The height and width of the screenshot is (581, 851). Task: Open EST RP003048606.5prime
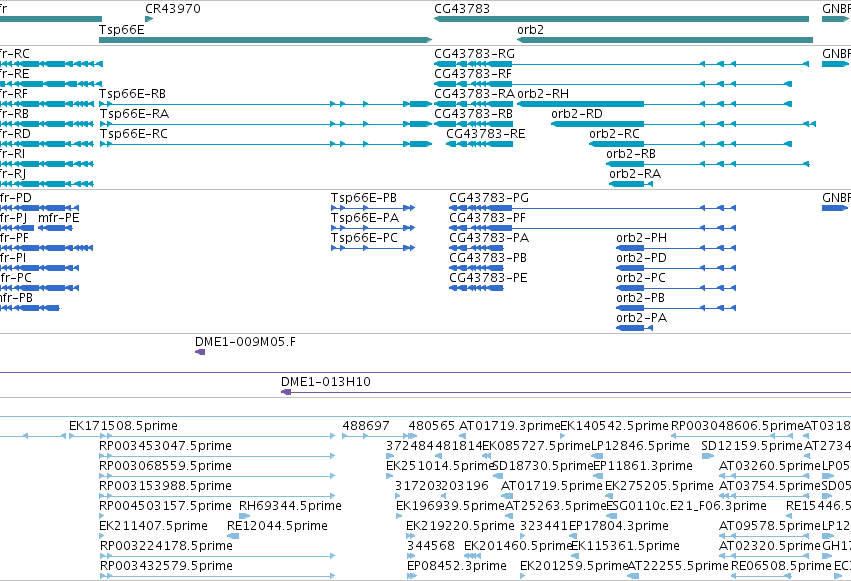pyautogui.click(x=737, y=426)
